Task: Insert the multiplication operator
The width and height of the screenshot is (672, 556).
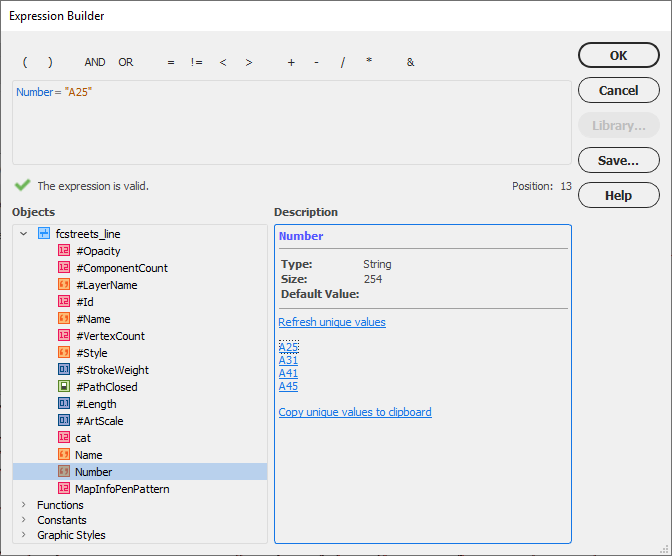Action: coord(369,61)
